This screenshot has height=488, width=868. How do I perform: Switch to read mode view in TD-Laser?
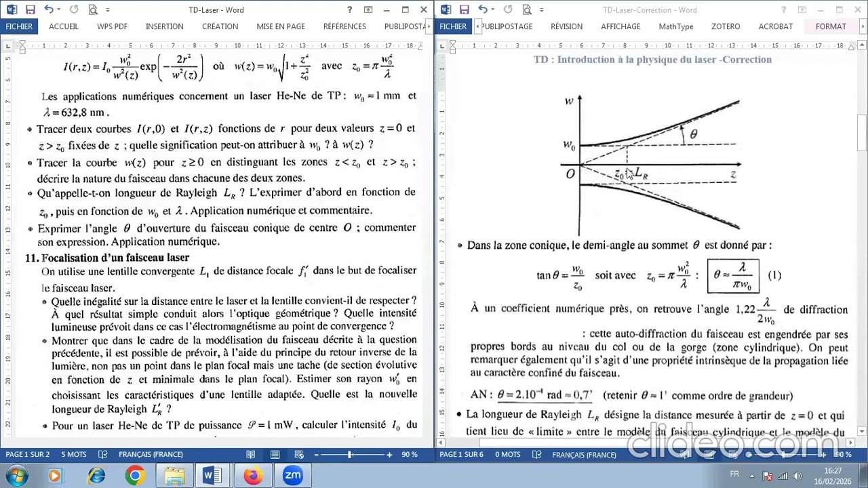[251, 455]
